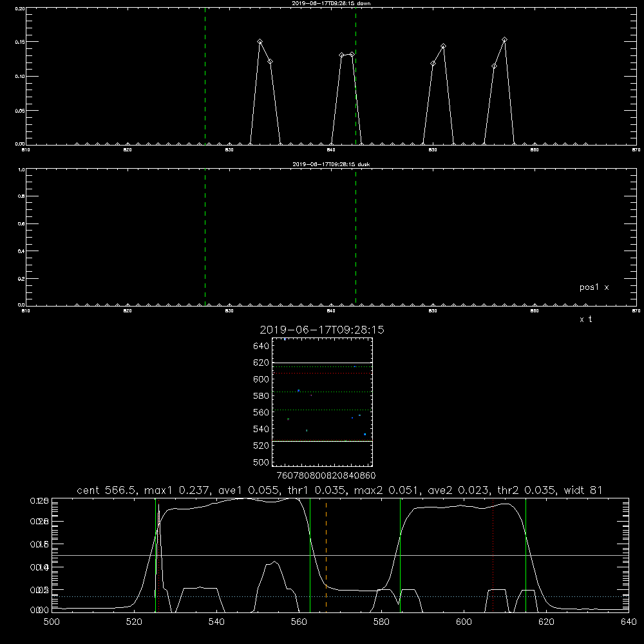Click the left green dashed line in dusk plot
The height and width of the screenshot is (644, 644).
pyautogui.click(x=205, y=237)
